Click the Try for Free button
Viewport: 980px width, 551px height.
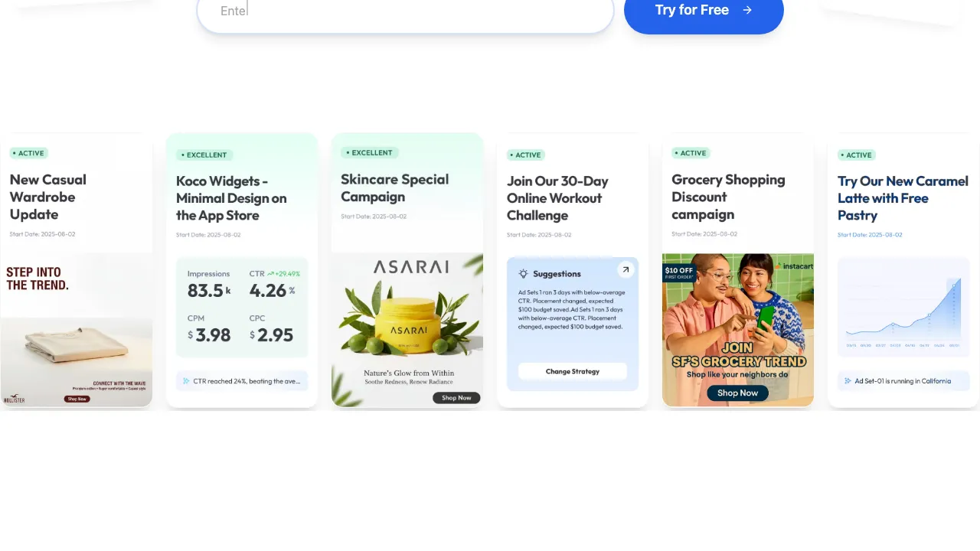(x=703, y=10)
